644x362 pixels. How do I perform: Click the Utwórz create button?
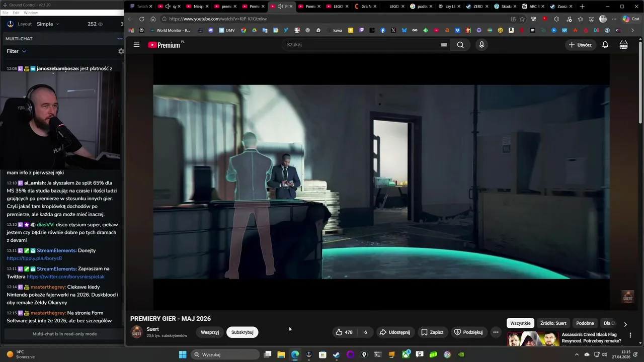580,45
